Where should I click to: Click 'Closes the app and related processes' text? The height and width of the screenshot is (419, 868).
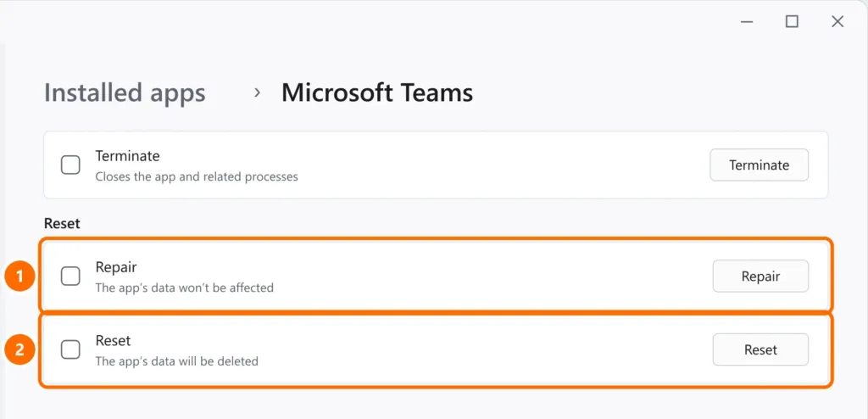[197, 176]
